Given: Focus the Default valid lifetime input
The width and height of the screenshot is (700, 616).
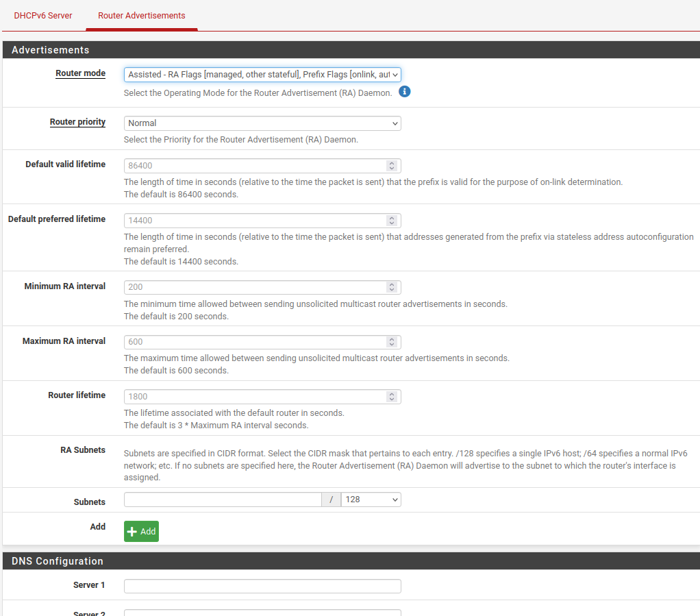Looking at the screenshot, I should click(253, 166).
